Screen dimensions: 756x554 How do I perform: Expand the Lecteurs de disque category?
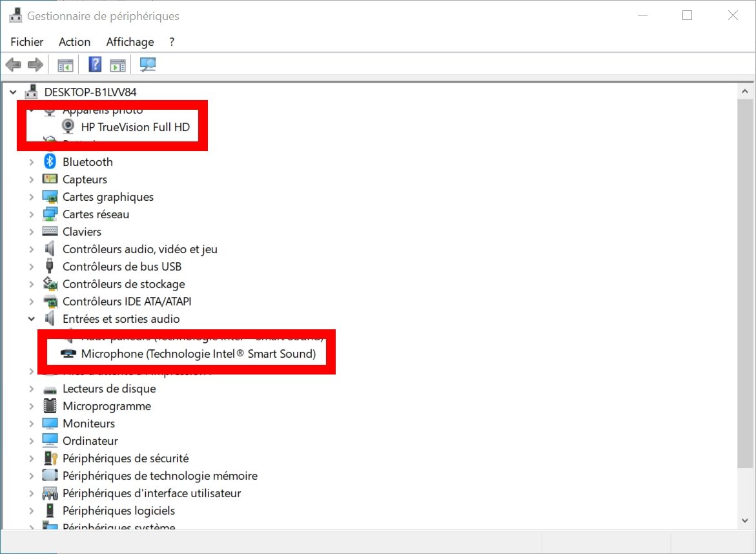32,389
